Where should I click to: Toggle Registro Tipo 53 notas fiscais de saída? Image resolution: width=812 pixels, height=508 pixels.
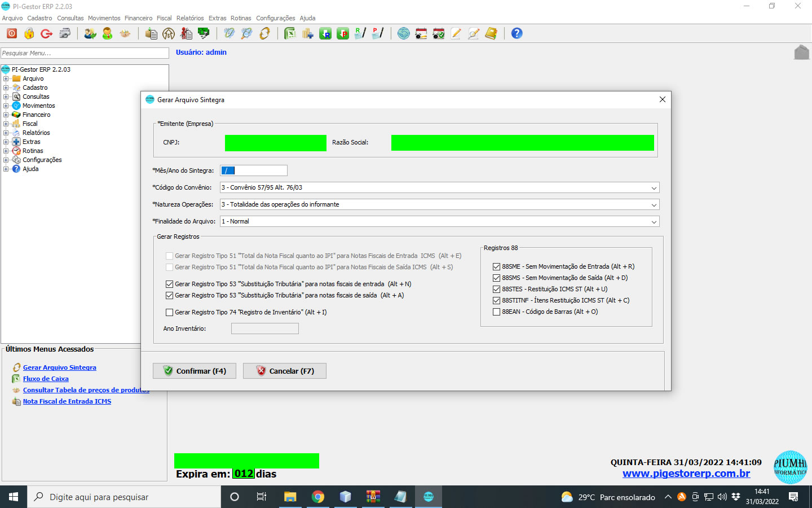tap(169, 295)
